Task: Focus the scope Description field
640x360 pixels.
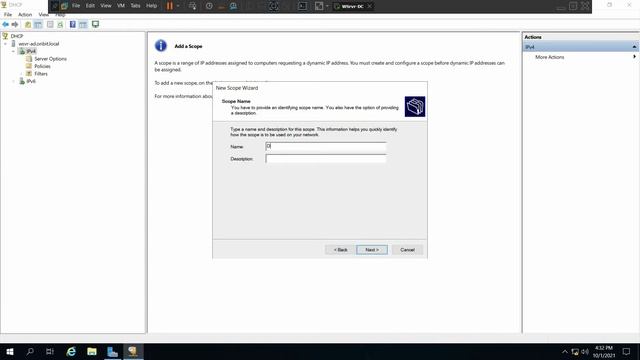Action: point(326,159)
